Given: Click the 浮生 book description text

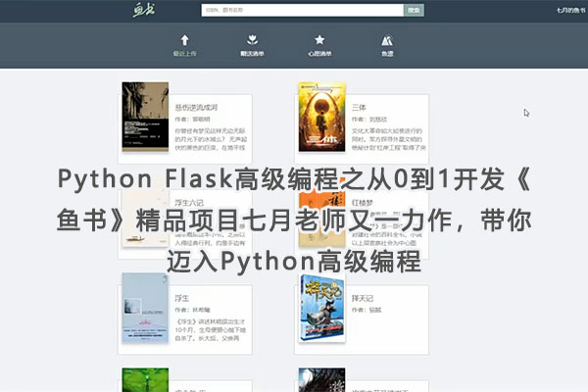Looking at the screenshot, I should tap(210, 330).
